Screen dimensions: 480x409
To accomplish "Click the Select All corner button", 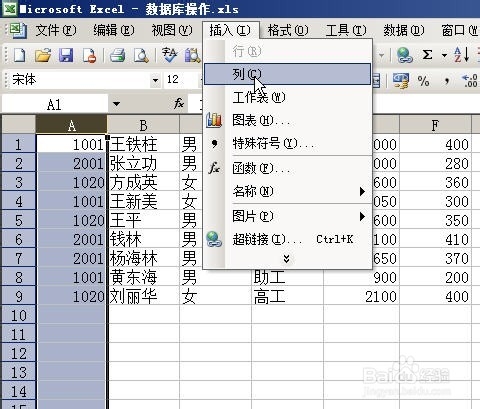I will 19,125.
